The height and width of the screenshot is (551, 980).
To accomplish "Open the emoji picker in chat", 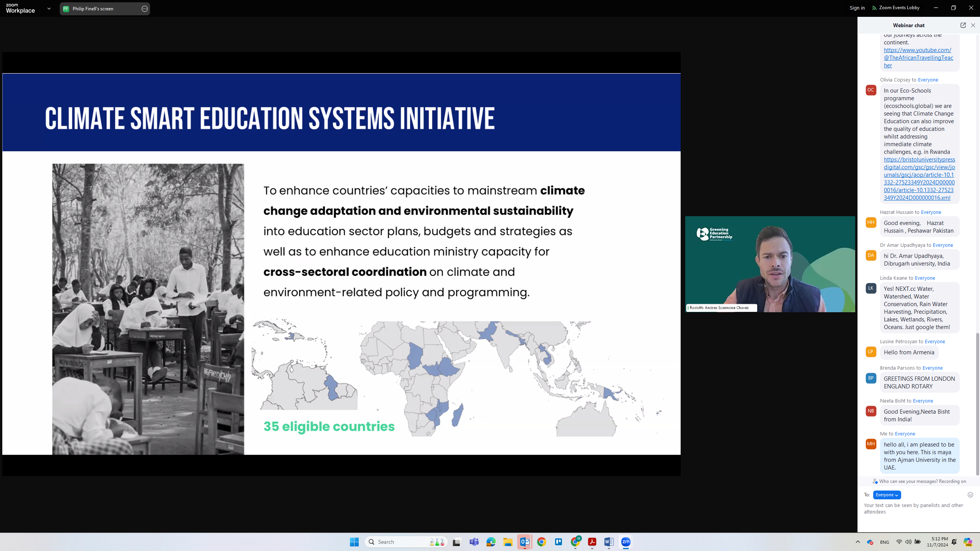I will [970, 495].
